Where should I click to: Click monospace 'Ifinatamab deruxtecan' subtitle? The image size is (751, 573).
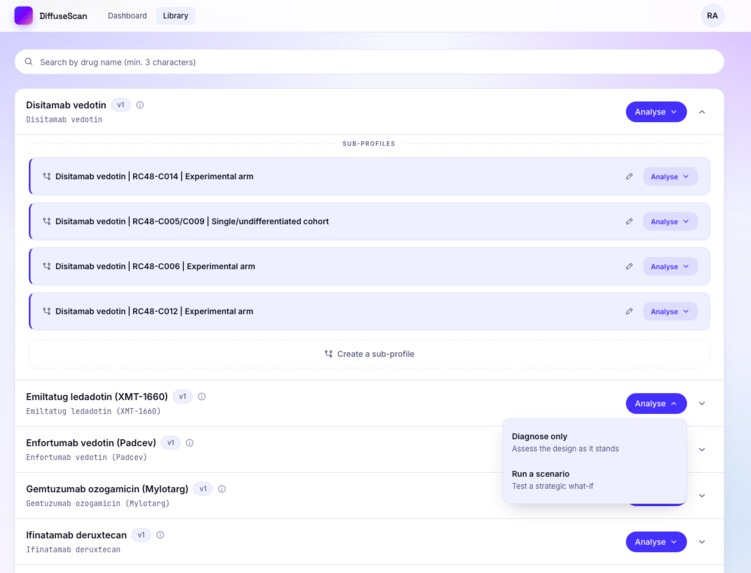(73, 549)
